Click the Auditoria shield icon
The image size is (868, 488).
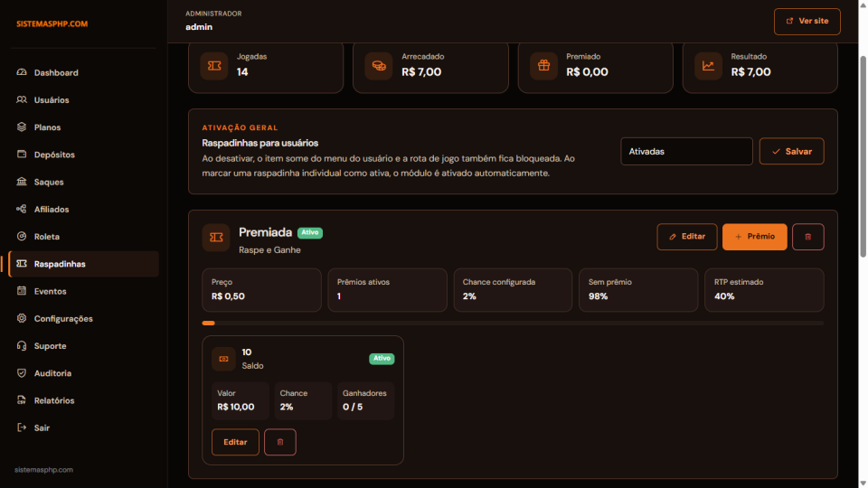coord(22,373)
